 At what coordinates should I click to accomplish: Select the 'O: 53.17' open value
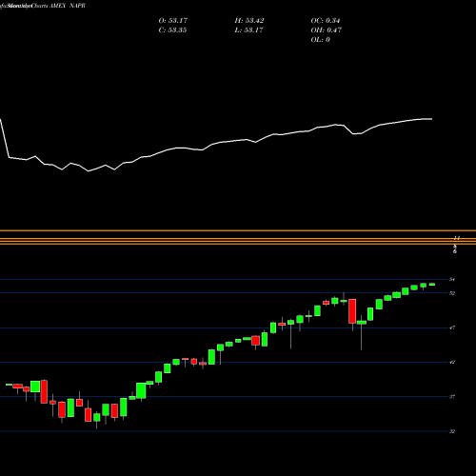point(173,21)
